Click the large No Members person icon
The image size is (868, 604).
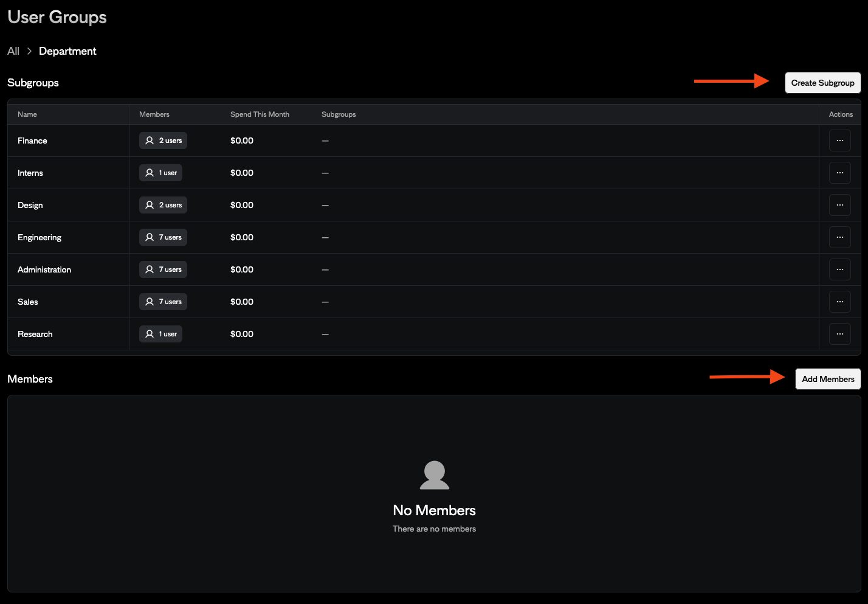434,475
